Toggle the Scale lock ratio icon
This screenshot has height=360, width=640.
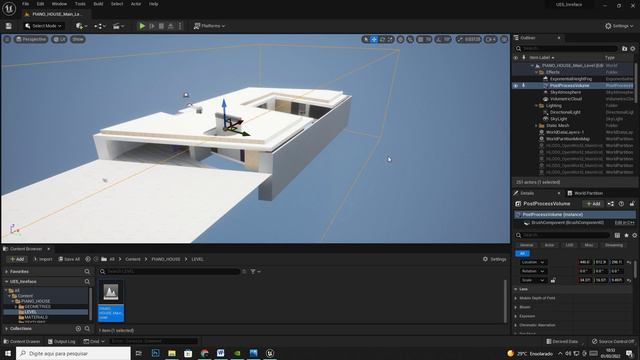point(553,280)
